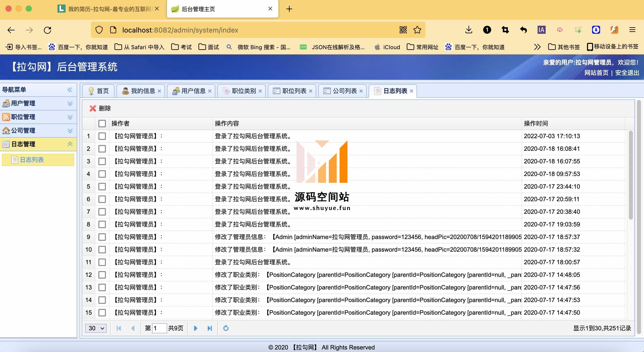Go to previous page arrow
644x352 pixels.
[133, 328]
